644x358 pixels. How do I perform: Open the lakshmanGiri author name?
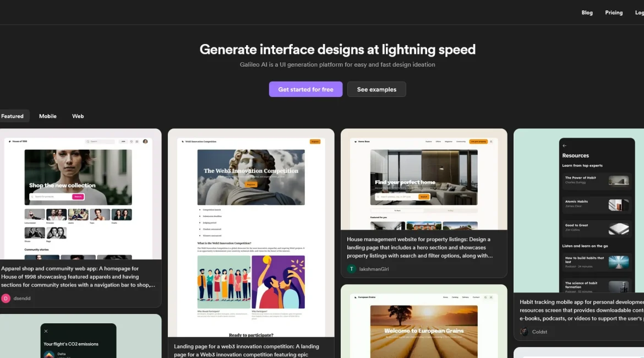374,269
